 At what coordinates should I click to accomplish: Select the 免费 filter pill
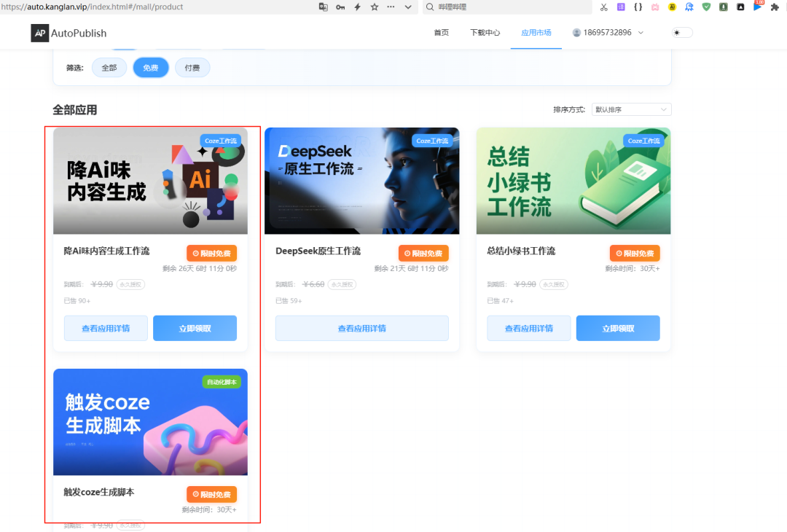click(151, 68)
